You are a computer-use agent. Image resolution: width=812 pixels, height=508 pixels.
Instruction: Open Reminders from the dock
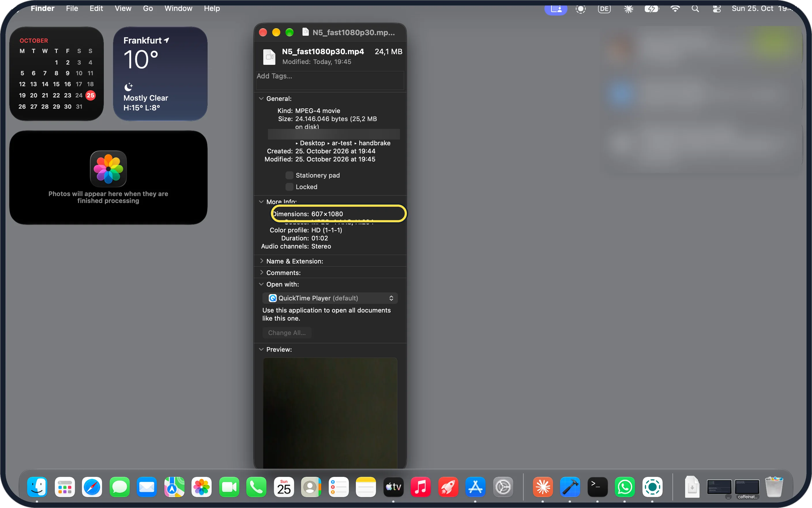click(339, 487)
